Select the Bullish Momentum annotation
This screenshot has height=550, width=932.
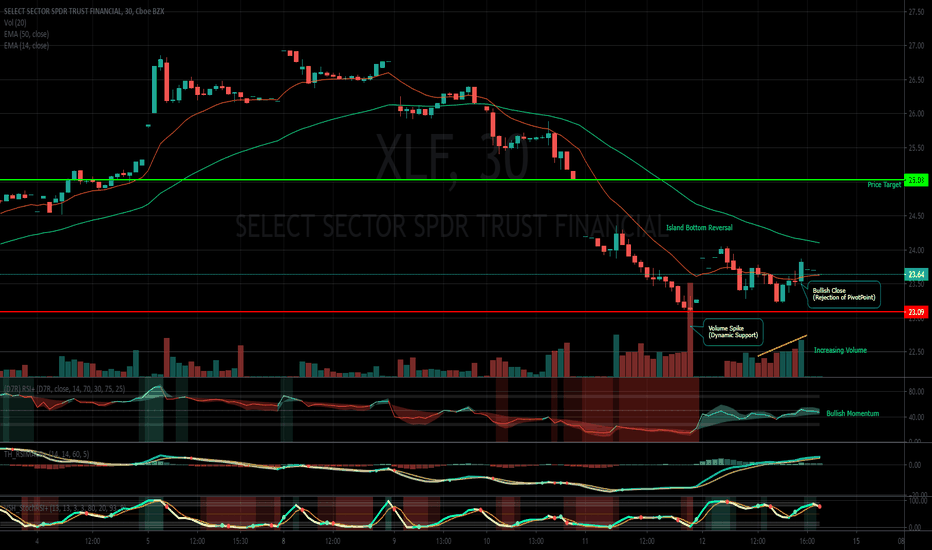[x=852, y=413]
